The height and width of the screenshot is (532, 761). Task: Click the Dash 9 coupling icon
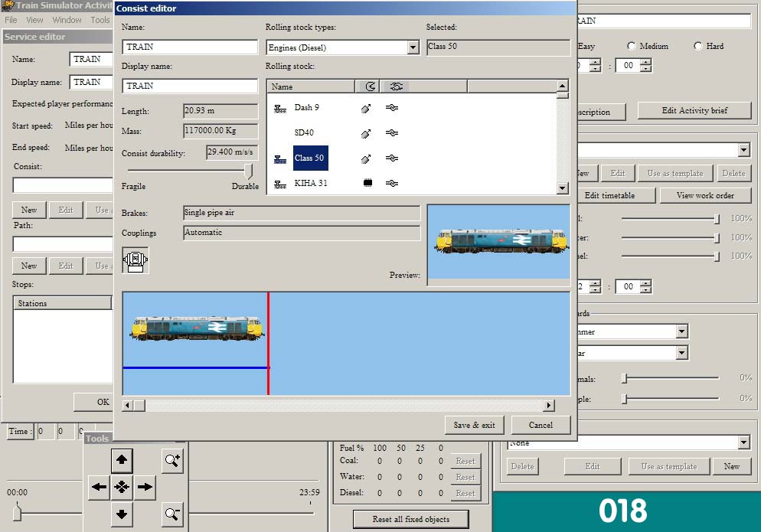point(392,108)
